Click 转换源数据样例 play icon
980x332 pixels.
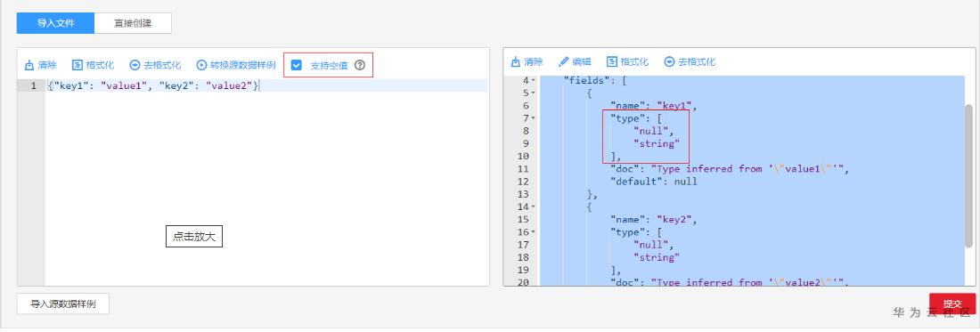(201, 65)
